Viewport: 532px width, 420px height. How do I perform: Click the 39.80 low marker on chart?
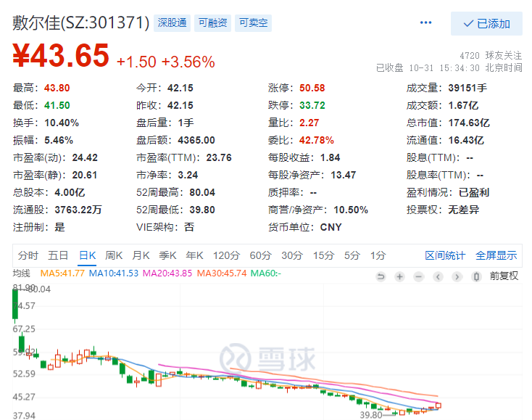click(371, 415)
